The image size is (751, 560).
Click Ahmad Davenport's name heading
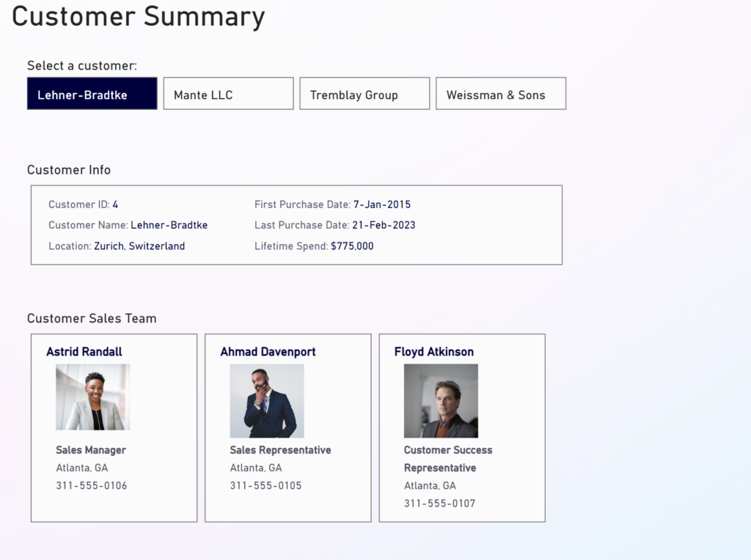[x=268, y=352]
